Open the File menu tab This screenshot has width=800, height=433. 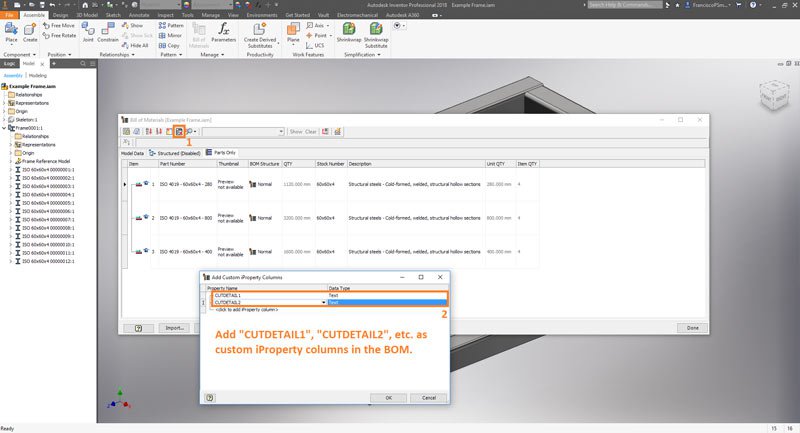coord(9,15)
